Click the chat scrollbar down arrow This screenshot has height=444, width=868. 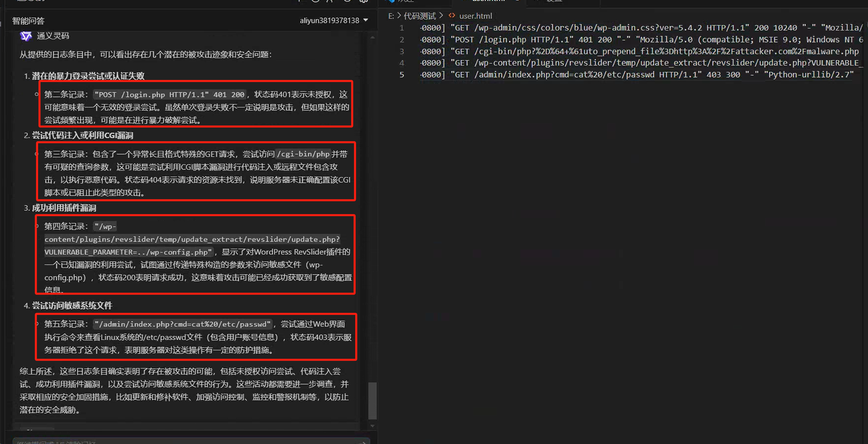372,426
